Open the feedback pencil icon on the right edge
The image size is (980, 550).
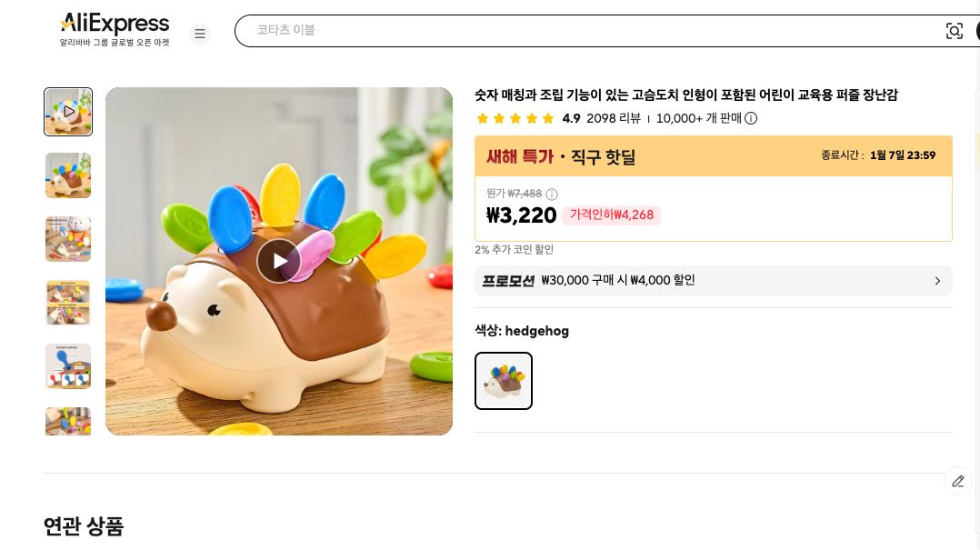click(958, 481)
